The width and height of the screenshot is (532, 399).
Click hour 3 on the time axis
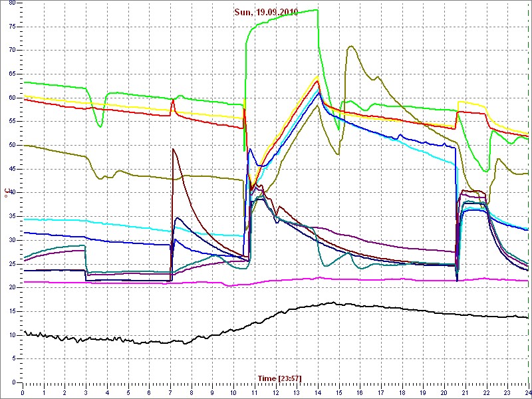[x=86, y=392]
